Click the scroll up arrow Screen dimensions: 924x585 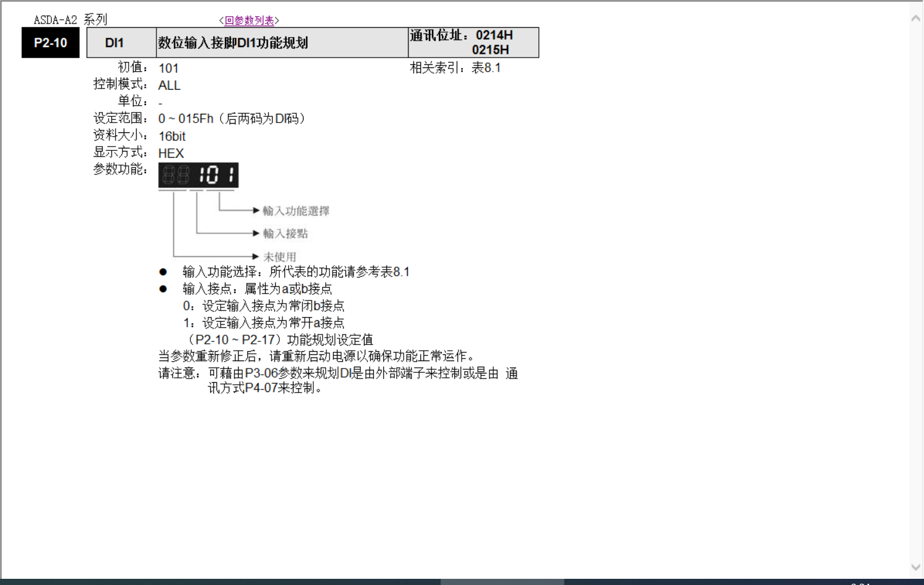pyautogui.click(x=916, y=19)
